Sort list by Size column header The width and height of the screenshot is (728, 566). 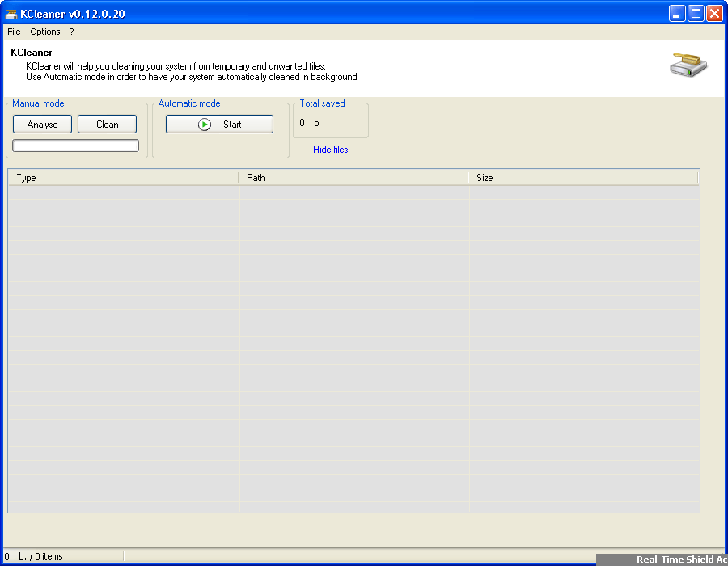[583, 178]
